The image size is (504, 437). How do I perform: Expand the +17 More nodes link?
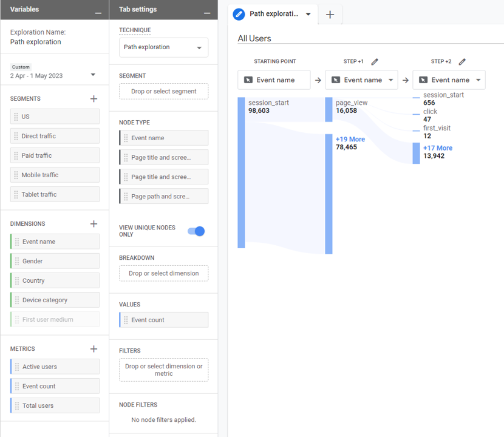tap(437, 148)
